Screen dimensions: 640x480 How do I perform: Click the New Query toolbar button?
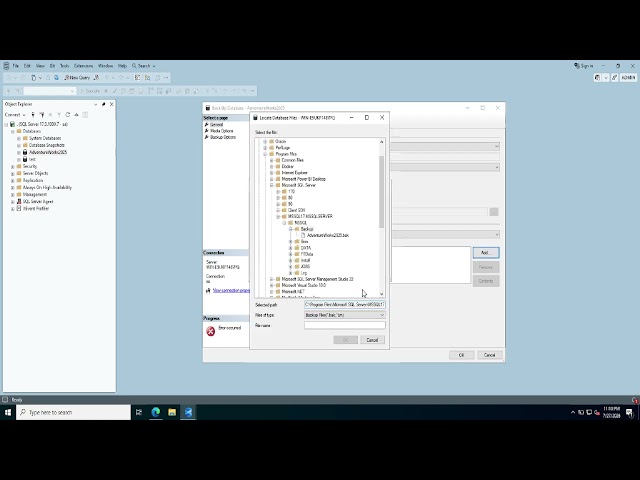pyautogui.click(x=77, y=78)
